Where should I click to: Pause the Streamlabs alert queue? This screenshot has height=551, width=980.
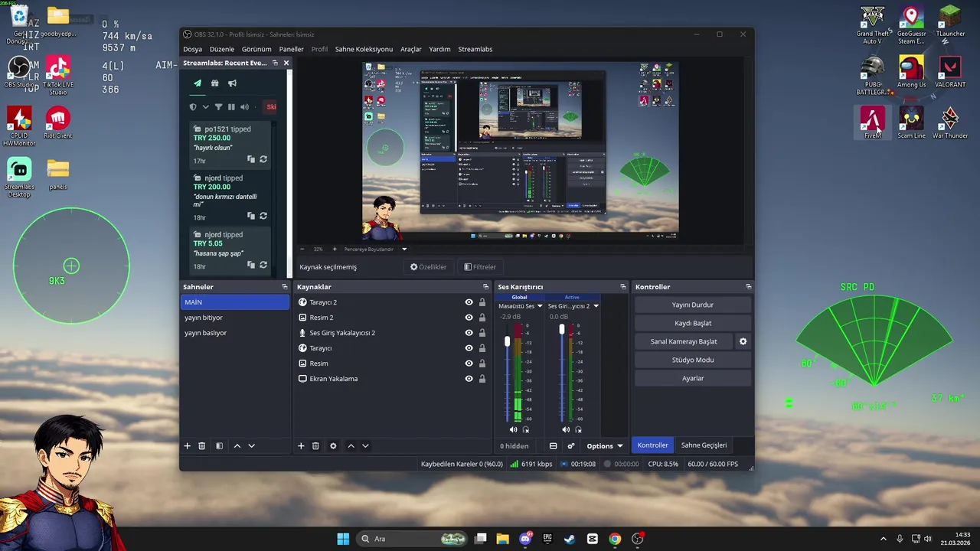point(231,107)
